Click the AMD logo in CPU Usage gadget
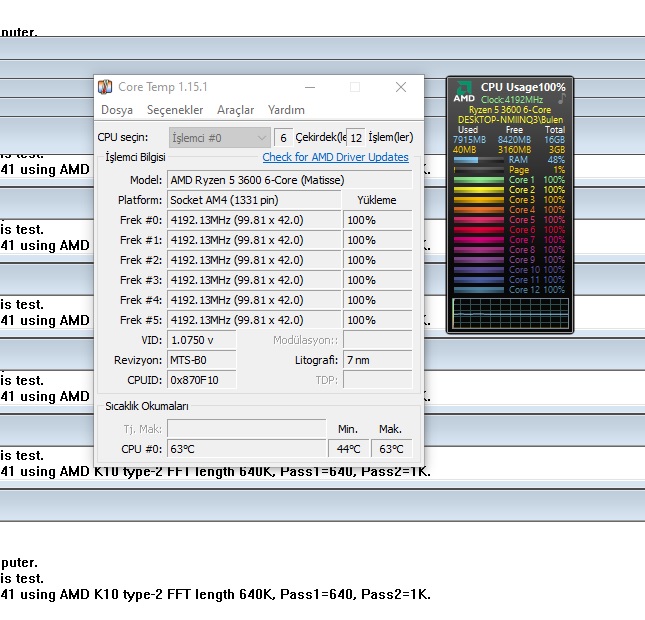This screenshot has width=645, height=620. click(x=464, y=93)
